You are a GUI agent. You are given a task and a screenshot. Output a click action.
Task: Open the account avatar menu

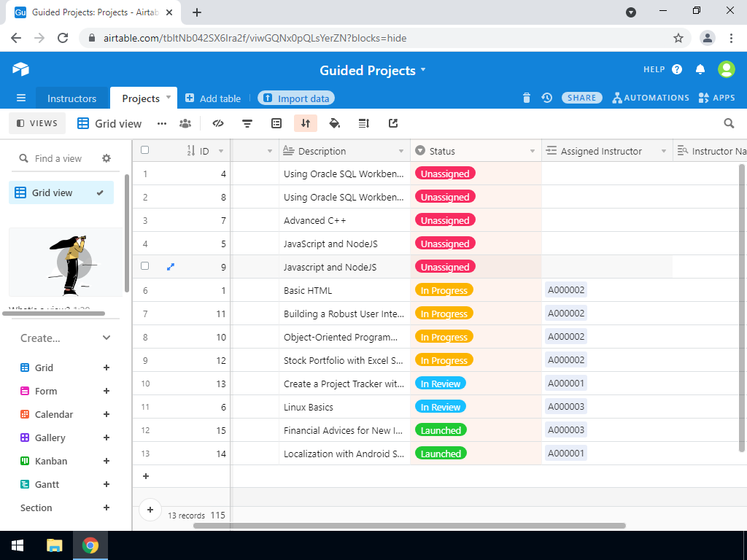pos(727,69)
